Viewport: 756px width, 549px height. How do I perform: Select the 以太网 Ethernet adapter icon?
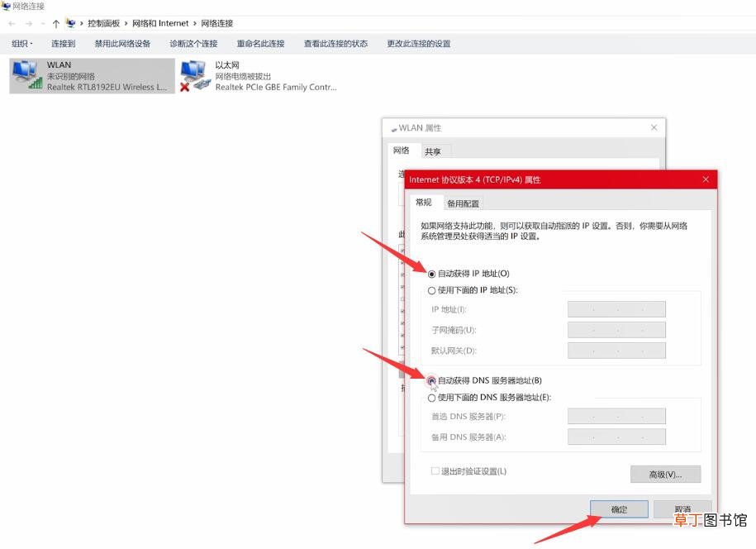click(x=196, y=76)
